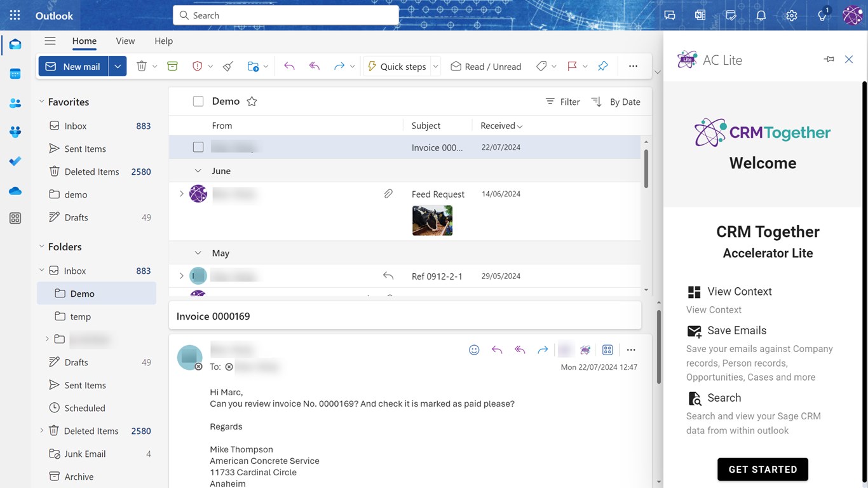Expand the Deleted Items folder under Folders
868x488 pixels.
(42, 431)
